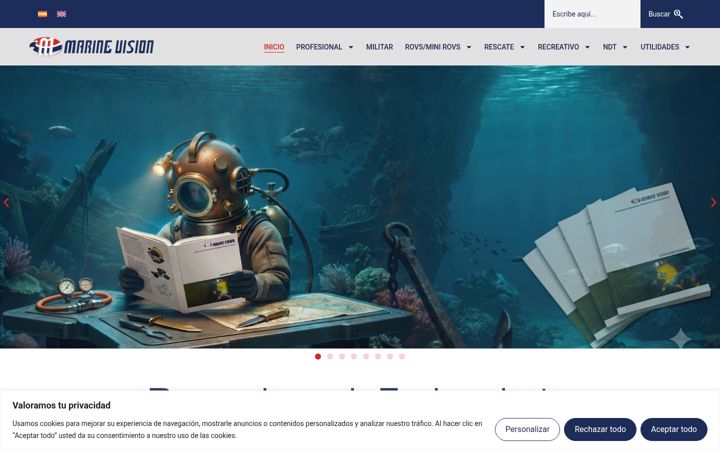Select the first active carousel dot
The image size is (720, 450).
pyautogui.click(x=318, y=356)
